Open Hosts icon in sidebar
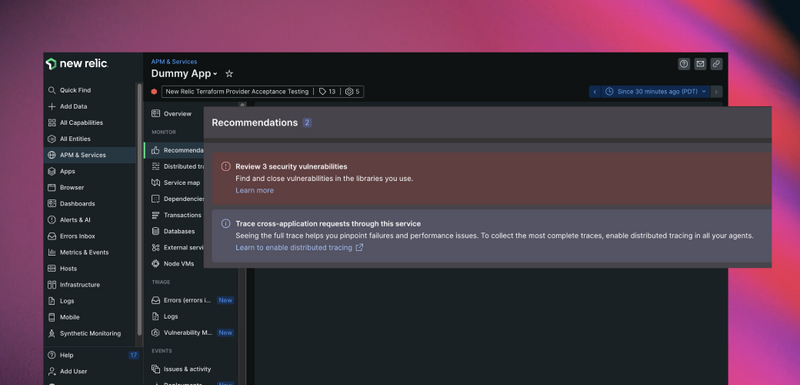This screenshot has height=385, width=800. (x=52, y=268)
